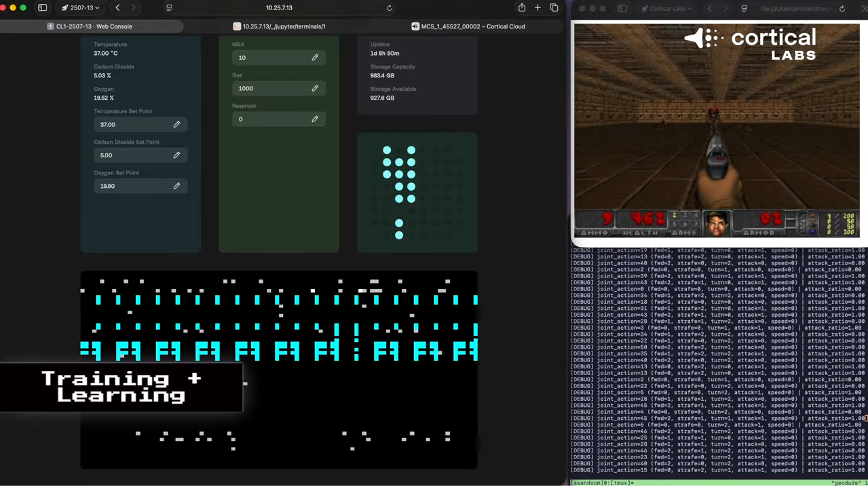Edit the Temperature Set Point pencil icon
The image size is (868, 487).
click(x=176, y=125)
